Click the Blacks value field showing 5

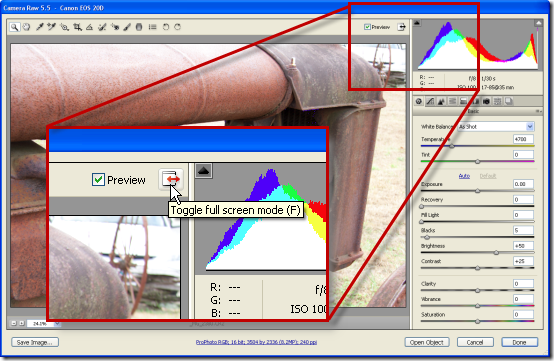(523, 230)
